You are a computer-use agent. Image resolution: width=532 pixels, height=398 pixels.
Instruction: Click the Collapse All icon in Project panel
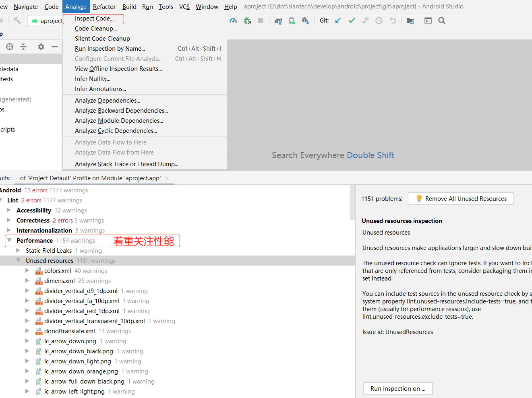23,47
